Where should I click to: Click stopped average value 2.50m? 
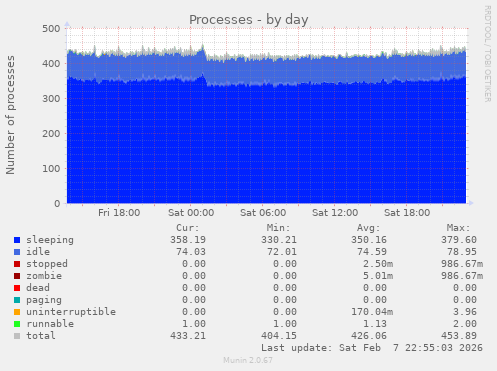378,264
